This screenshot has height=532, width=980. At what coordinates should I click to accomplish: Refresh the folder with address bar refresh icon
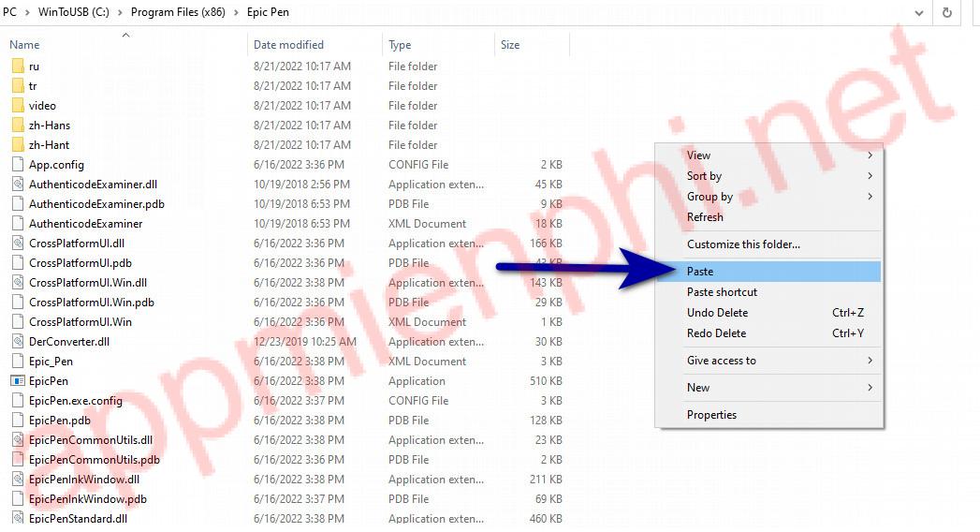pyautogui.click(x=947, y=12)
